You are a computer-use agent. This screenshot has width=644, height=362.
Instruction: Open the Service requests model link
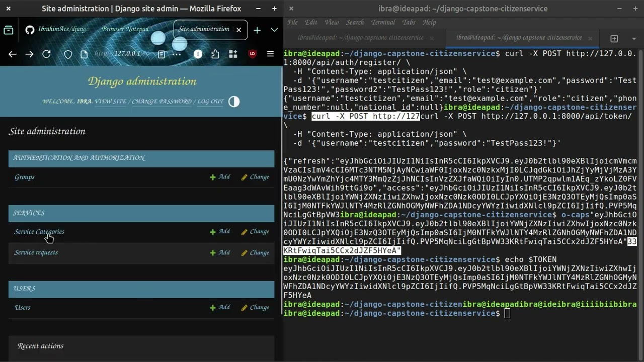point(36,252)
